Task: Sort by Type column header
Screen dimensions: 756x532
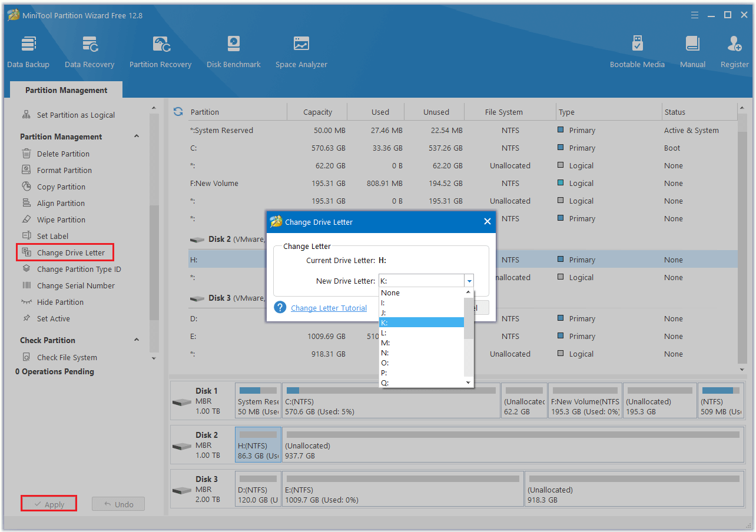Action: [x=609, y=112]
